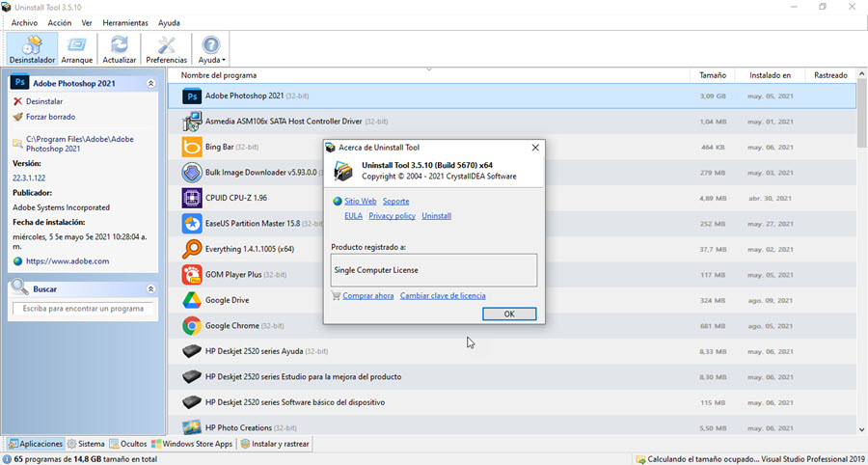Open Sitio Web link in About dialog
The image size is (868, 465).
point(361,202)
